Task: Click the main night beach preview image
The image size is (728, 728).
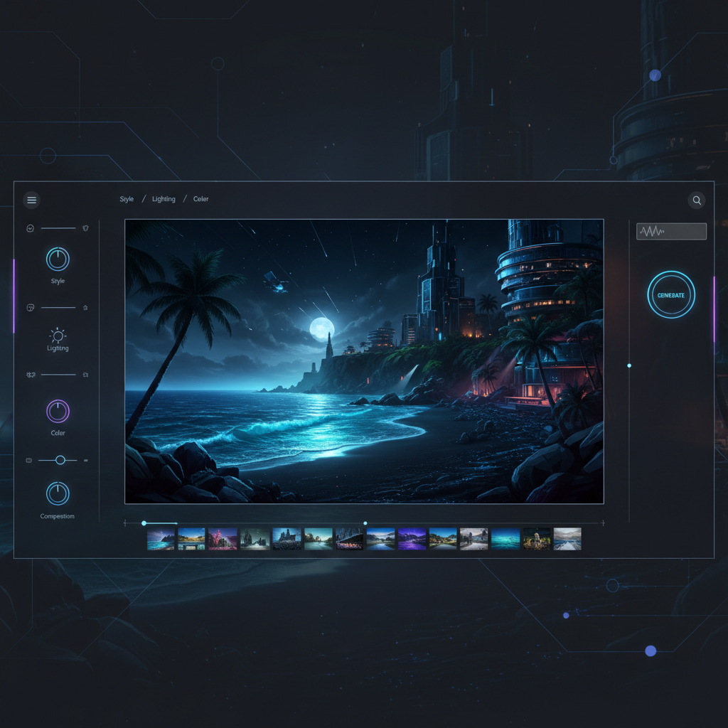Action: tap(364, 361)
